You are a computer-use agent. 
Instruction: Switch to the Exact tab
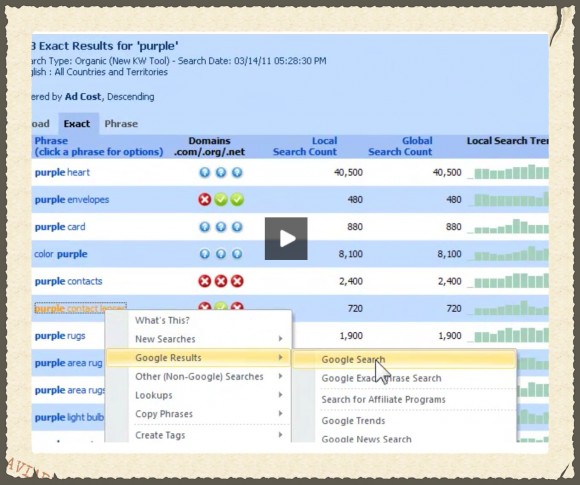pos(77,124)
